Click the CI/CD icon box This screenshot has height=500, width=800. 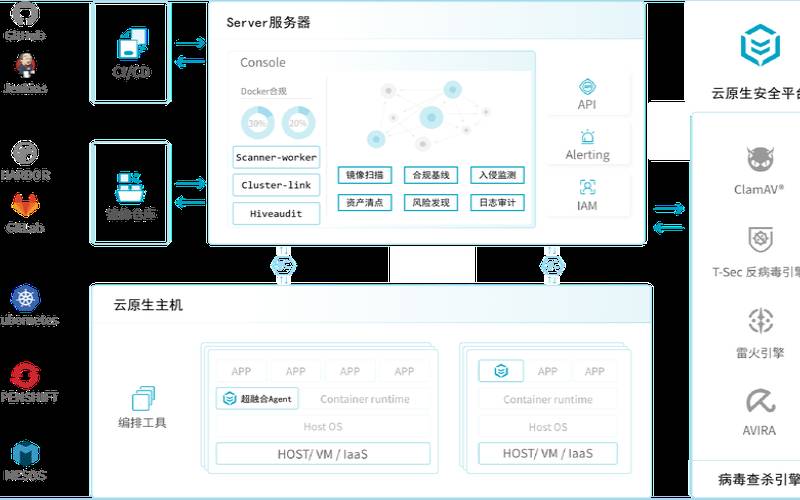pos(131,47)
